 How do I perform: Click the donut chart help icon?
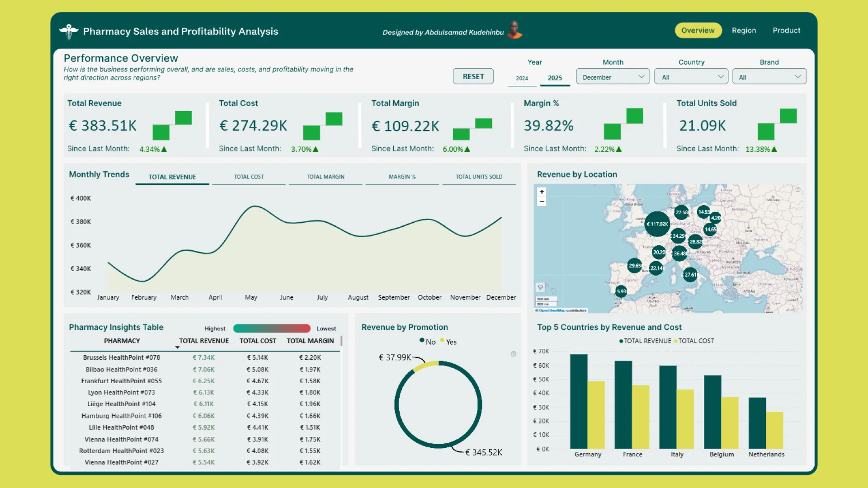tap(514, 354)
